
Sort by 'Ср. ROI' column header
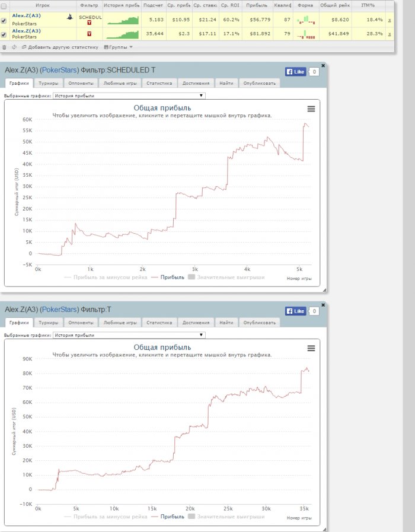click(x=230, y=5)
